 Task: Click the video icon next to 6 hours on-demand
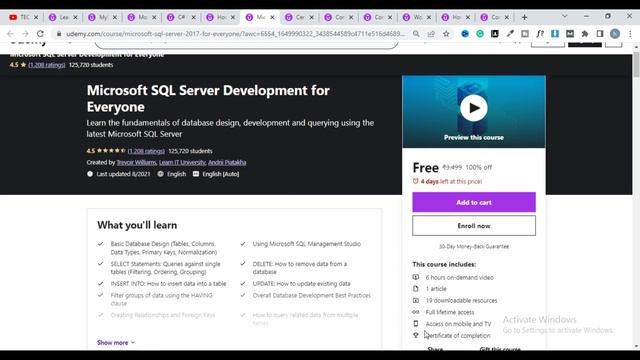click(x=416, y=277)
